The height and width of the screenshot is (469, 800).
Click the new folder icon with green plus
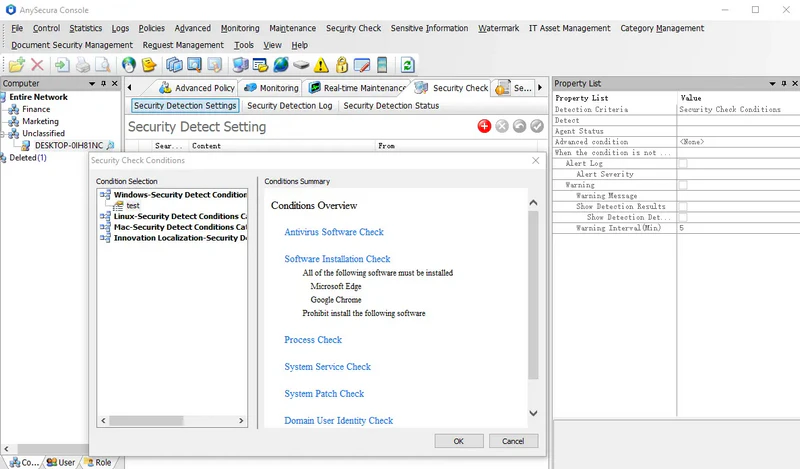pyautogui.click(x=16, y=65)
